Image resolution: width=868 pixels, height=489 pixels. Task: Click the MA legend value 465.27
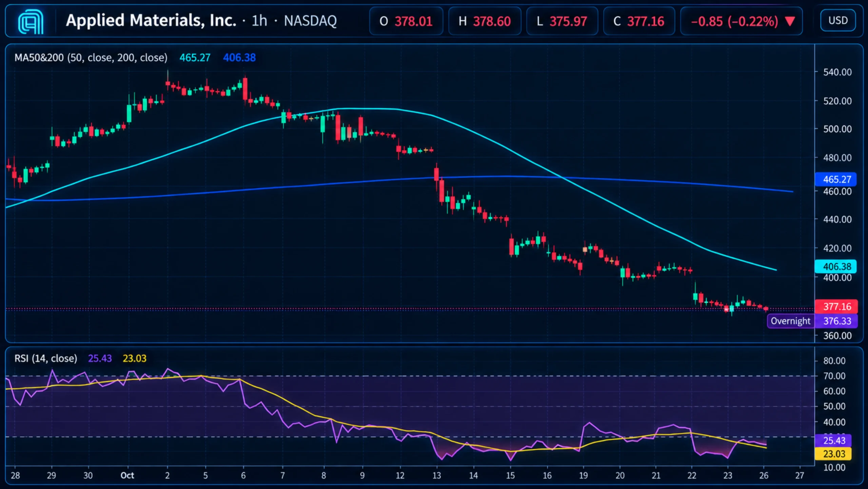coord(195,57)
